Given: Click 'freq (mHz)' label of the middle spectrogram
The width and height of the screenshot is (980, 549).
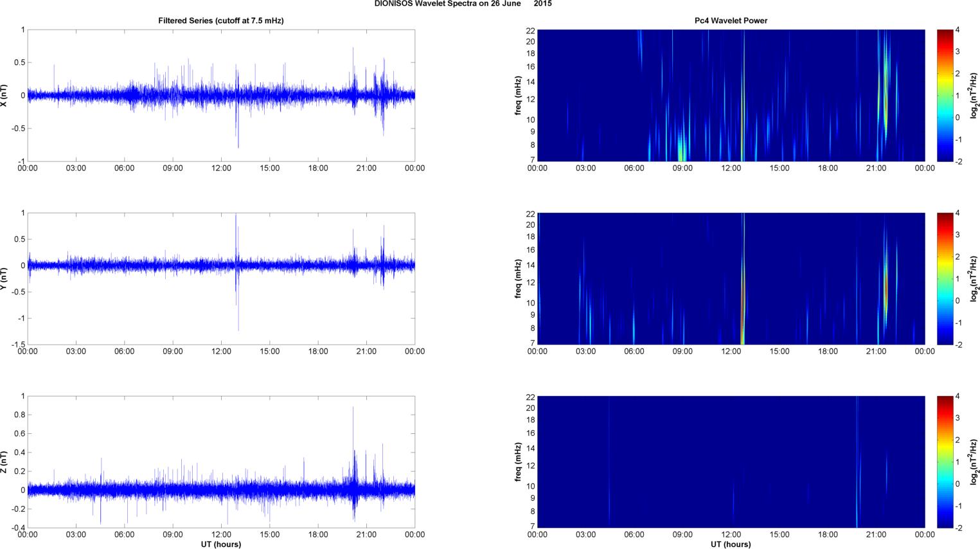Looking at the screenshot, I should (518, 278).
